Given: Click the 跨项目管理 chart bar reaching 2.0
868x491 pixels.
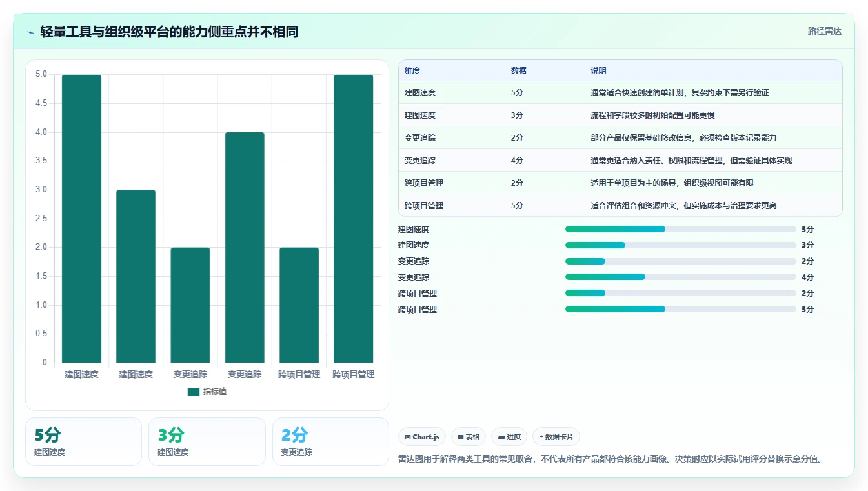Looking at the screenshot, I should pos(299,305).
